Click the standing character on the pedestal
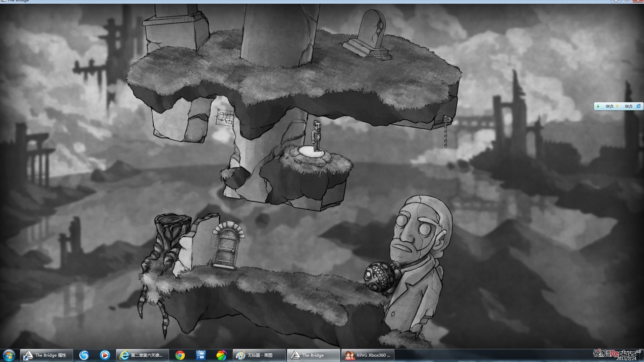This screenshot has width=644, height=362. pos(316,136)
